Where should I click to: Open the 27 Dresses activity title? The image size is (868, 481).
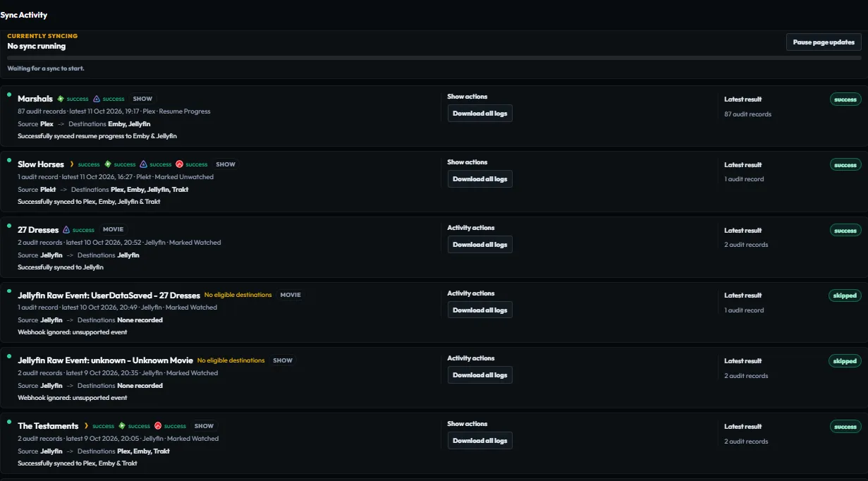coord(38,230)
